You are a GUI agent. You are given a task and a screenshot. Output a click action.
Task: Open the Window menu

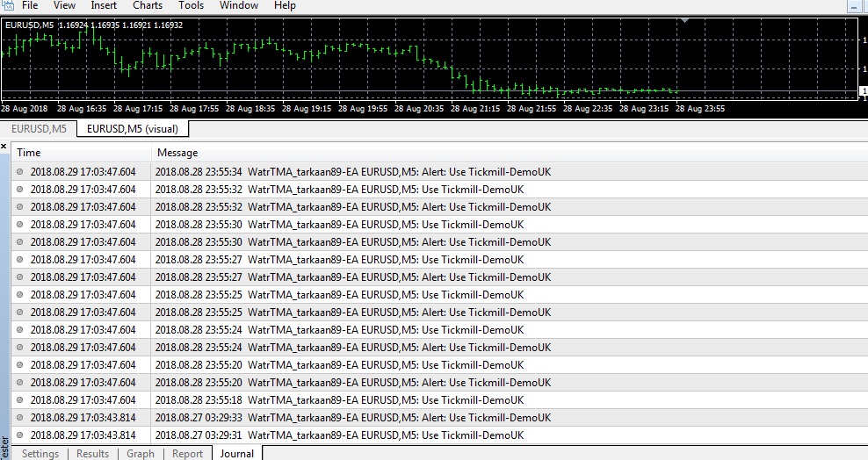click(238, 5)
